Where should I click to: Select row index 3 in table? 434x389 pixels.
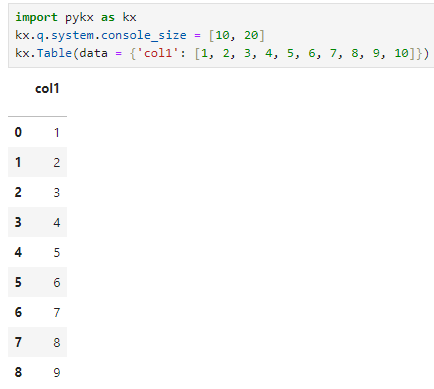18,222
